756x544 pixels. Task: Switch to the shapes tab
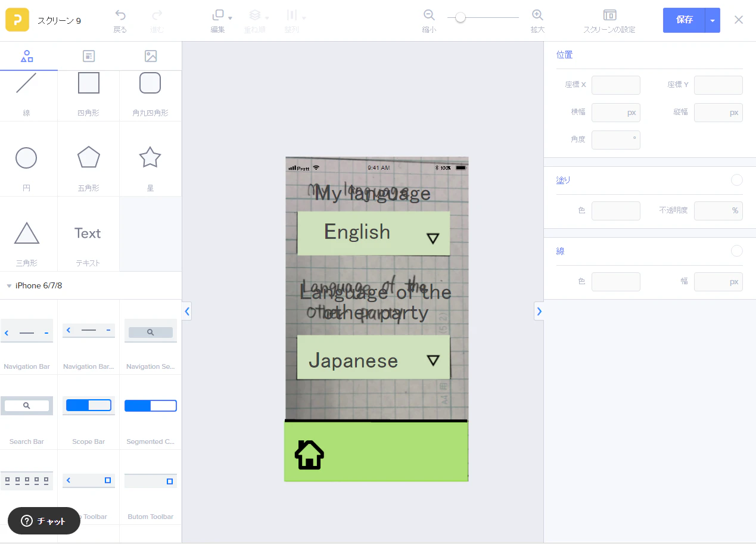pyautogui.click(x=27, y=56)
